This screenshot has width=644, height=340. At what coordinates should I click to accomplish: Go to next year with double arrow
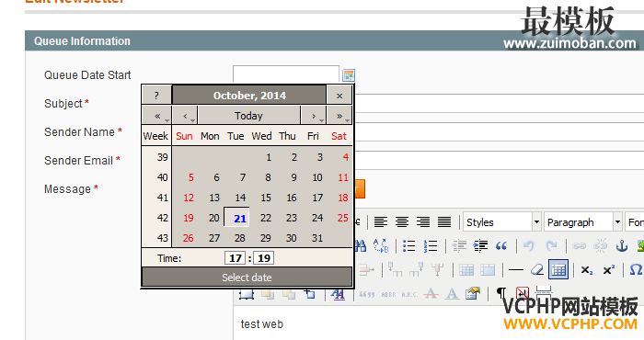click(x=339, y=116)
